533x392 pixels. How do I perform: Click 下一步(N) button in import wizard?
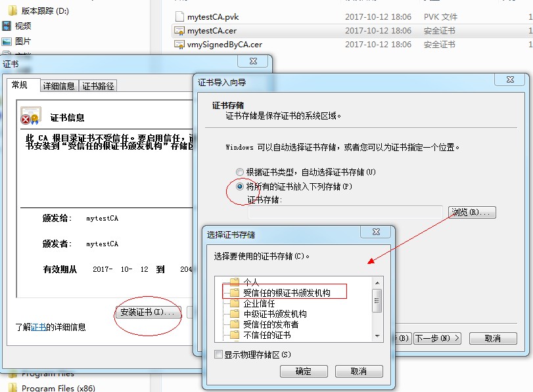(437, 338)
